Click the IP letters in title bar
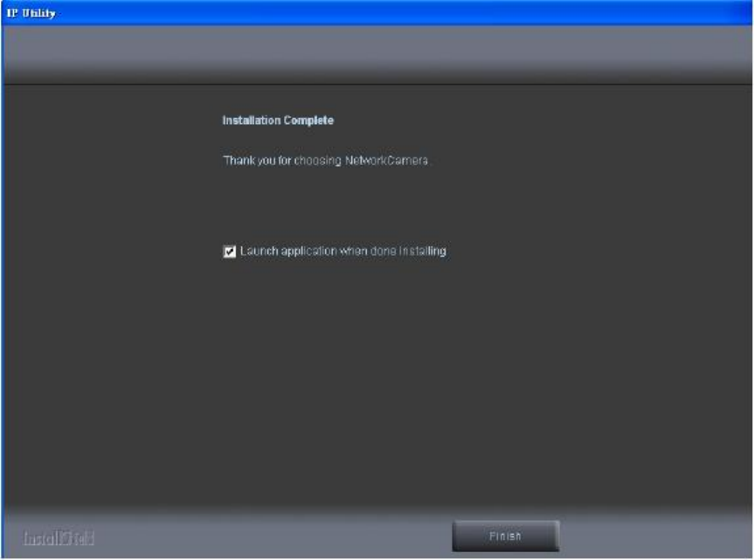 12,13
